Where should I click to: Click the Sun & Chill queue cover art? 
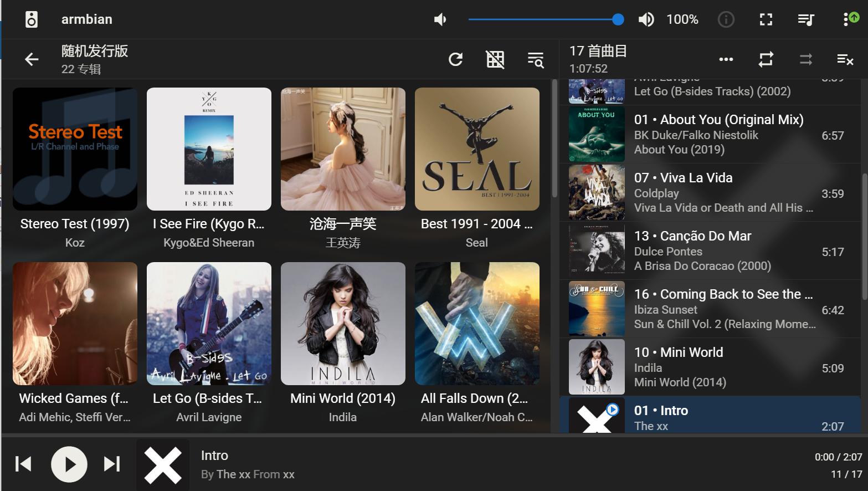(x=597, y=309)
